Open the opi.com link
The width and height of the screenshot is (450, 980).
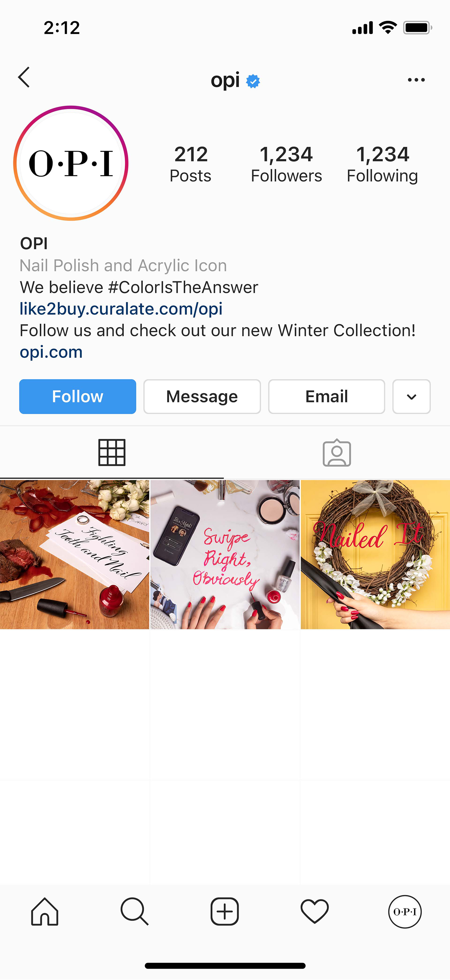coord(51,352)
